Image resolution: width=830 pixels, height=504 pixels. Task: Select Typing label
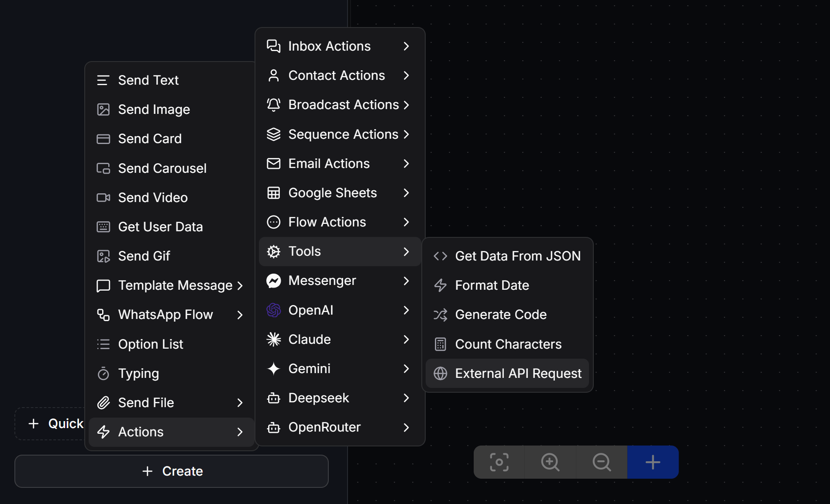138,374
